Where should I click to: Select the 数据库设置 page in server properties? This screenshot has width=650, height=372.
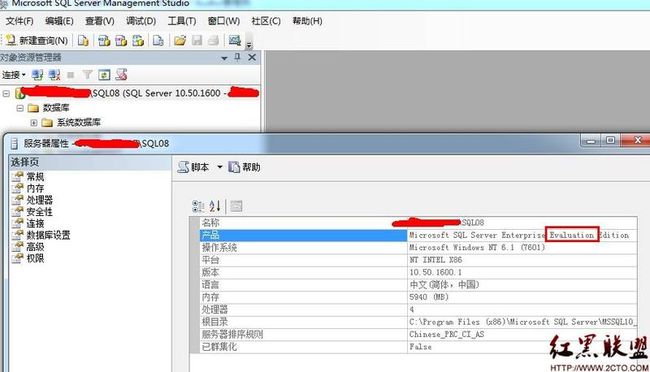(x=48, y=235)
